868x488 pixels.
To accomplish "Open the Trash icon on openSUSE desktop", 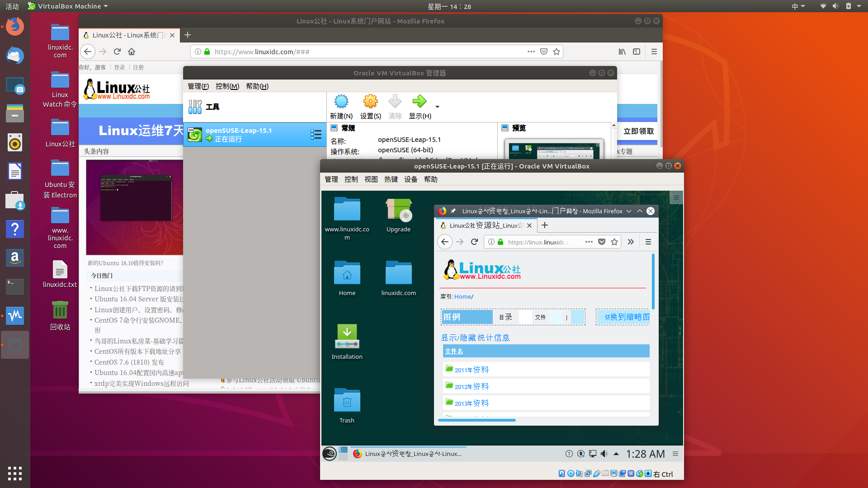I will 347,406.
